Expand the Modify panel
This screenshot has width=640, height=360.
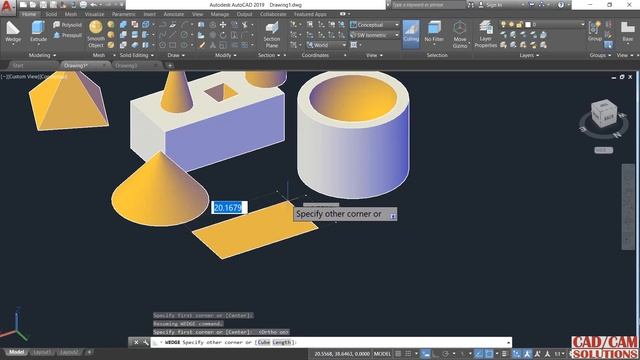pyautogui.click(x=226, y=55)
